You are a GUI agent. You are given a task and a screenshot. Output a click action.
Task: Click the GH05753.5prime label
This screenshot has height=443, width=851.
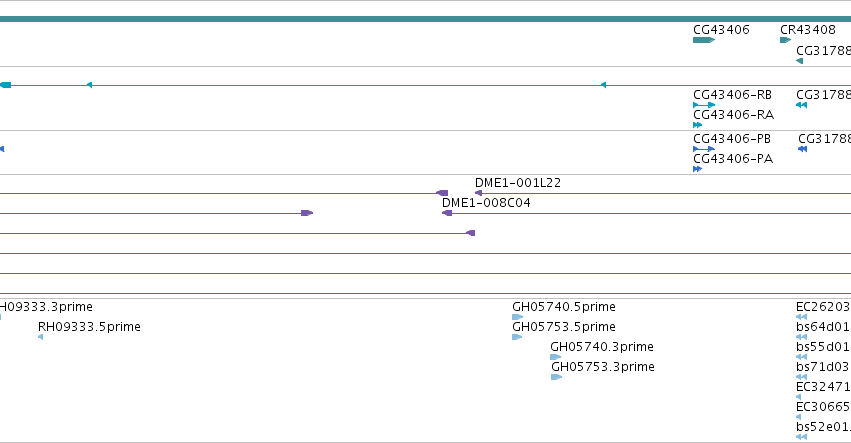[564, 327]
